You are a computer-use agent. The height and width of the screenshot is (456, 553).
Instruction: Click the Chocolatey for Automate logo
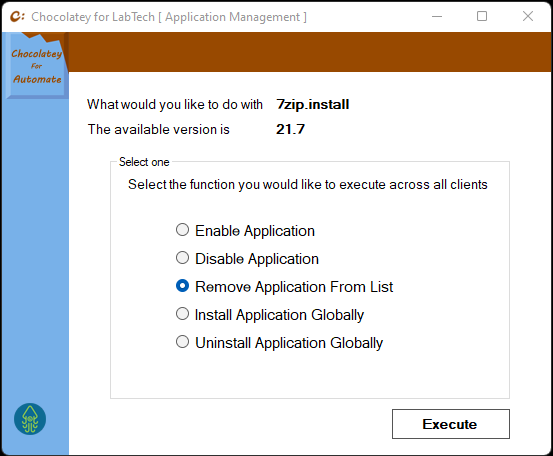37,66
